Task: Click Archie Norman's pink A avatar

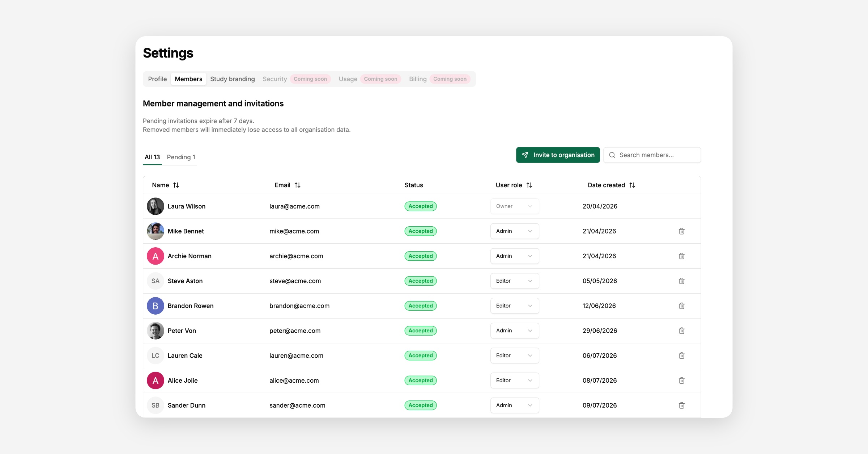Action: coord(156,256)
